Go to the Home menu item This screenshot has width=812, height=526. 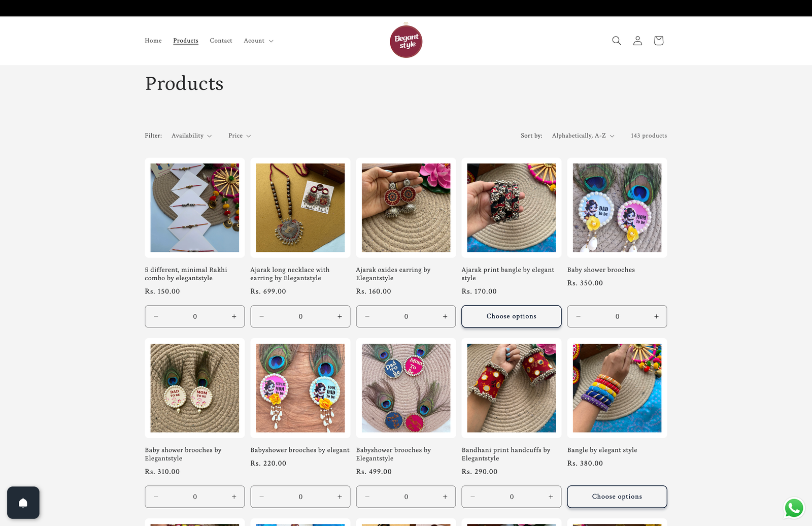(x=153, y=41)
